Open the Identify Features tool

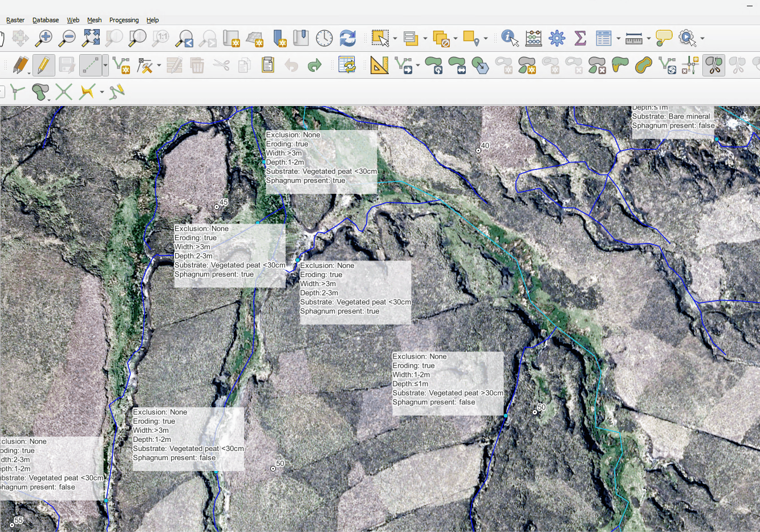coord(510,38)
